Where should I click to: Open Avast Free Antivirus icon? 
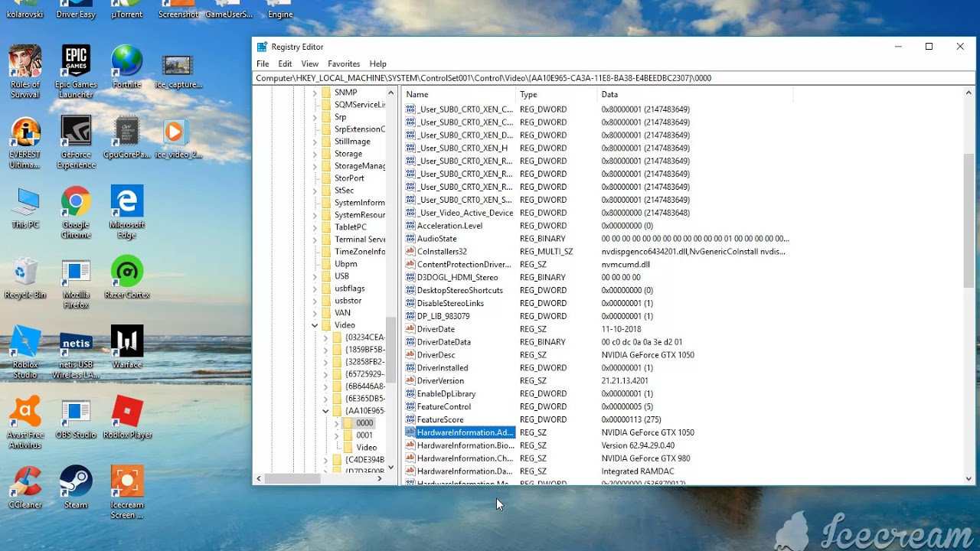point(25,422)
